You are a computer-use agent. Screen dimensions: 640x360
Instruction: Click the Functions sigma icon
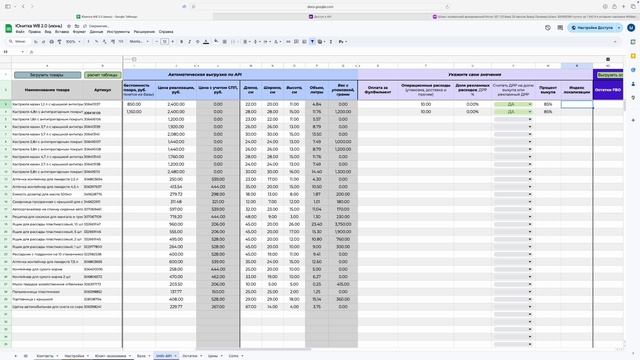point(331,42)
